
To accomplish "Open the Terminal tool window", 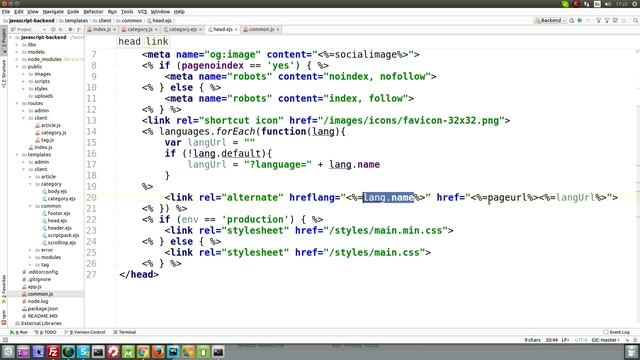I will coord(125,332).
